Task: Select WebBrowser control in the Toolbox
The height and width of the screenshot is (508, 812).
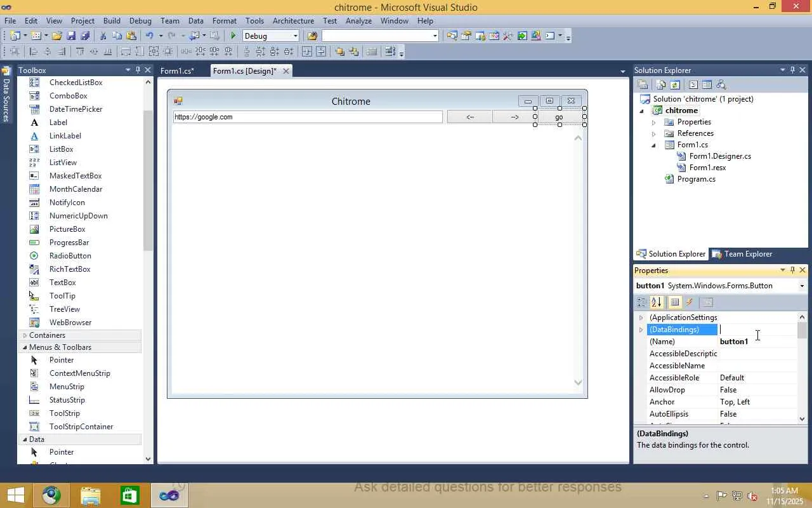Action: coord(70,323)
